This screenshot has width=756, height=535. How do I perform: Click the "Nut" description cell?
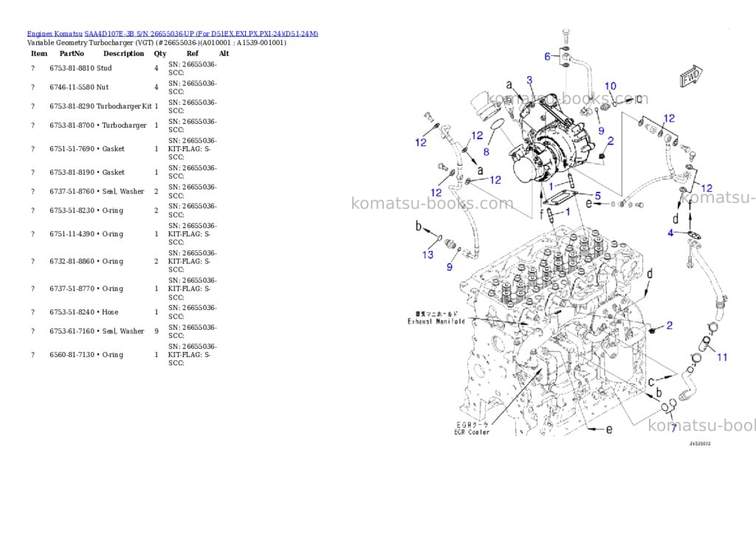[103, 87]
